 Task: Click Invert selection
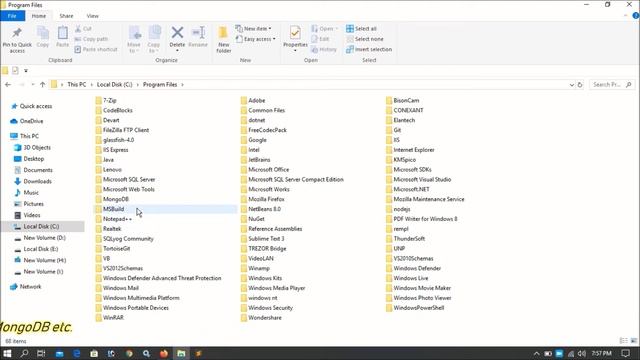point(369,49)
